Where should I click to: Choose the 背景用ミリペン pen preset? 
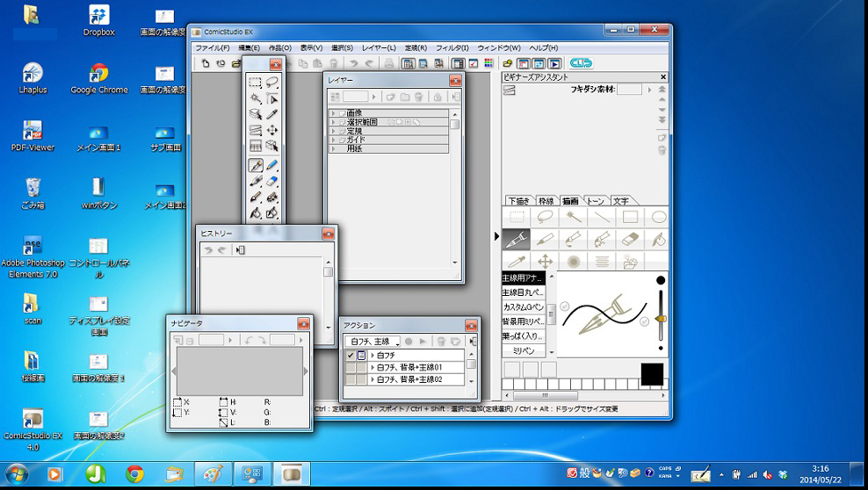pyautogui.click(x=524, y=321)
